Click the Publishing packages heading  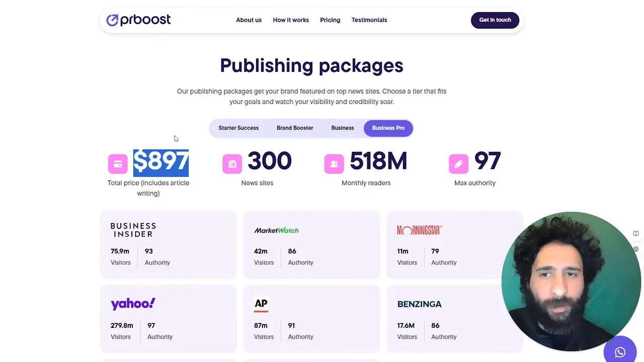coord(311,66)
